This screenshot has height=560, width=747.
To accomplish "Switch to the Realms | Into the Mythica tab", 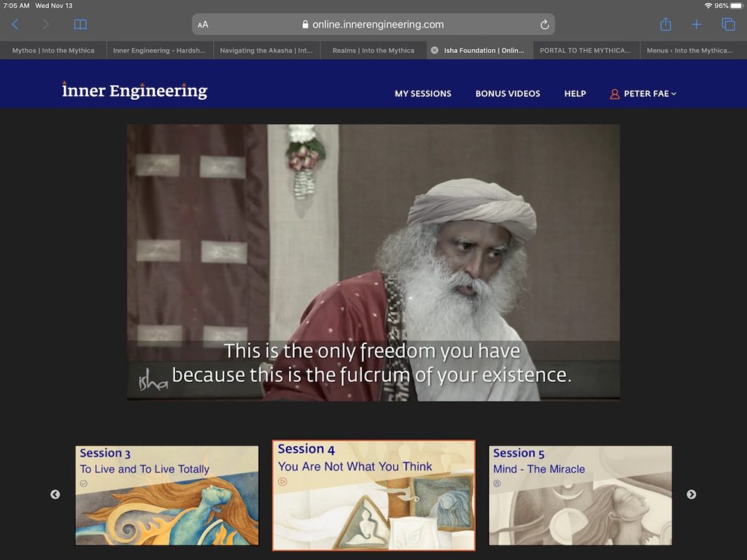I will point(373,50).
